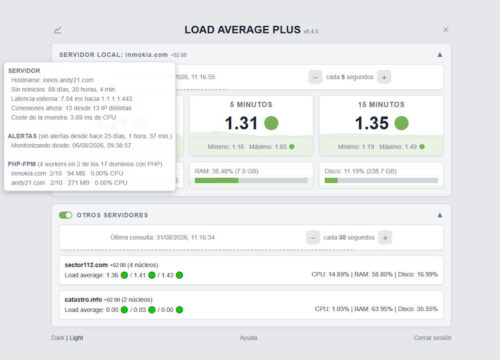Click the ALERTAS heading in the tooltip

click(x=22, y=136)
